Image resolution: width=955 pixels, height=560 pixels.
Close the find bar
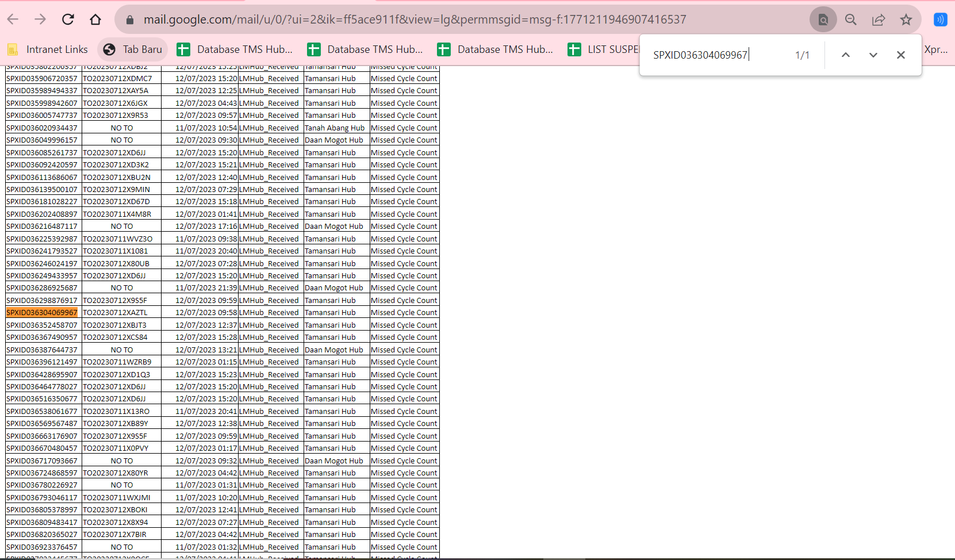[901, 55]
